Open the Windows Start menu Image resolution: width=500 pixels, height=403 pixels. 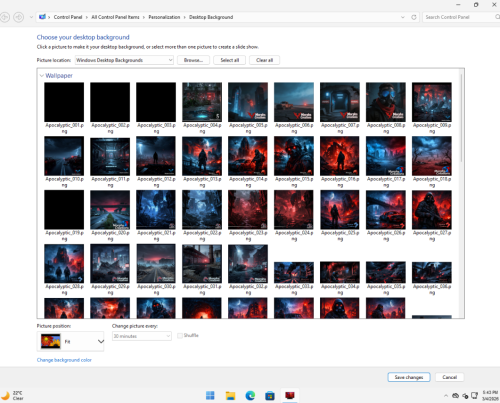[210, 395]
